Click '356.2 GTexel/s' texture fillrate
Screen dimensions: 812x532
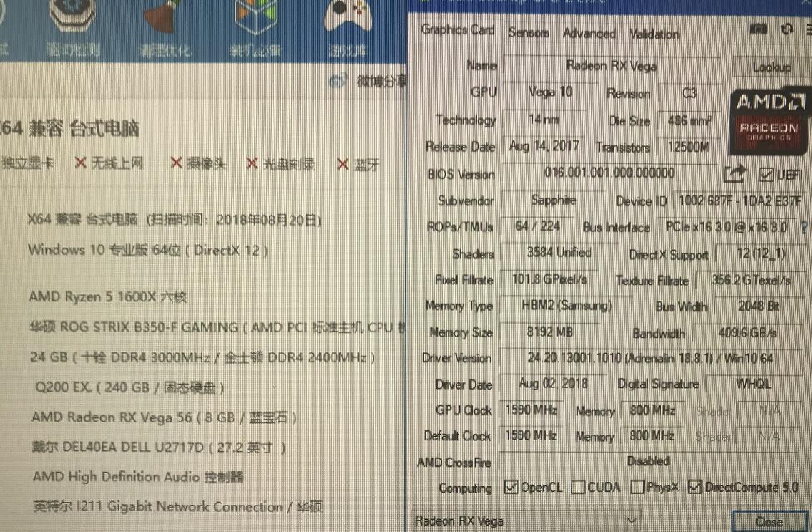tap(750, 281)
